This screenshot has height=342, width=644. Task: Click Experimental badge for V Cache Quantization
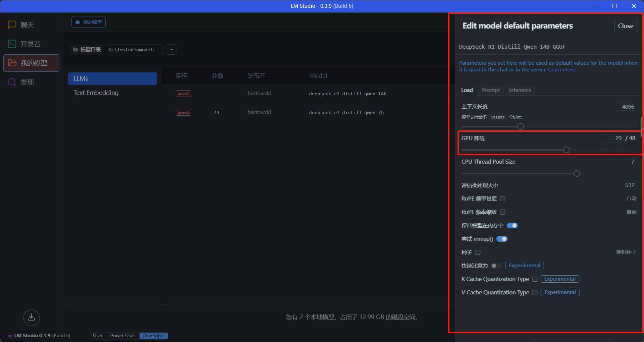(560, 292)
